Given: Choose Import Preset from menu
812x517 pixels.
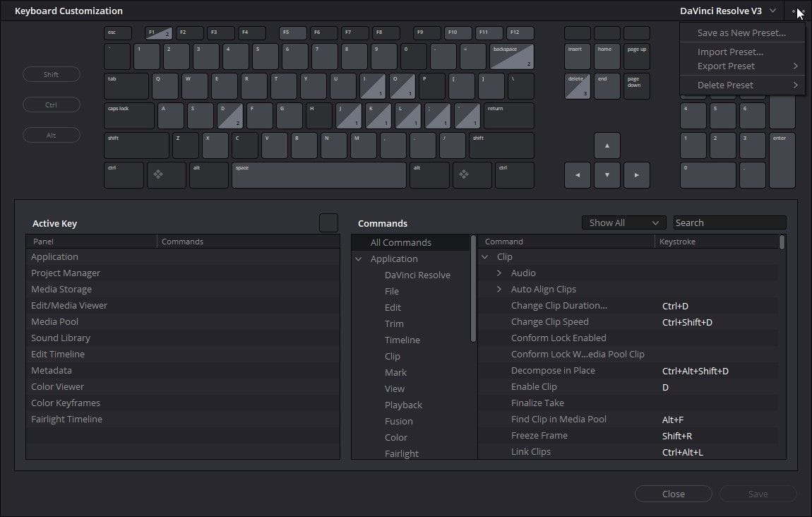Looking at the screenshot, I should click(x=743, y=52).
